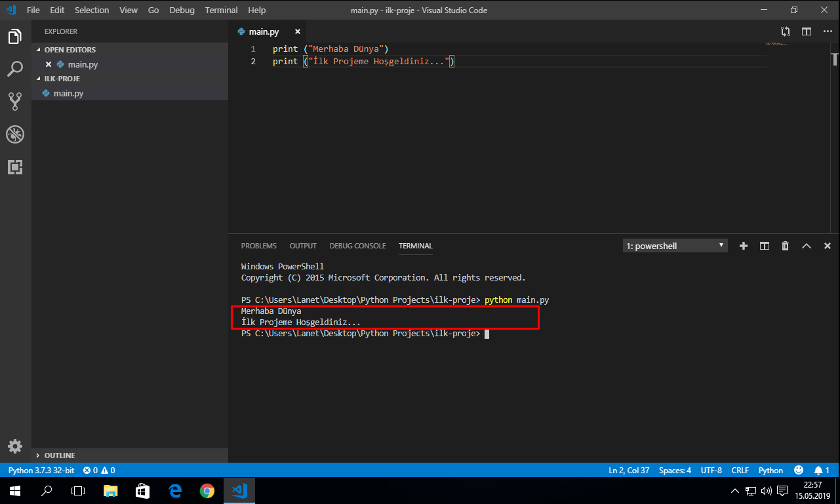Open the Debug view icon
The image size is (840, 504).
pos(15,134)
